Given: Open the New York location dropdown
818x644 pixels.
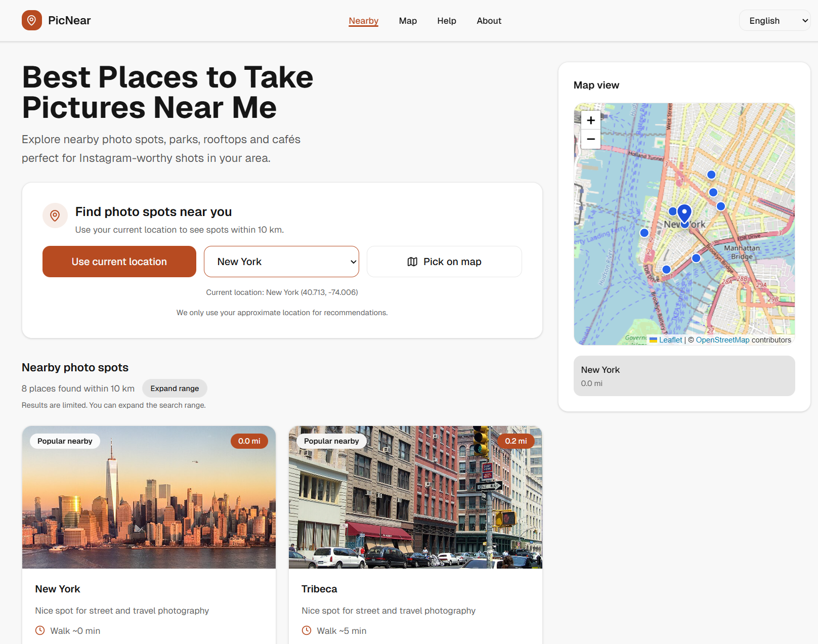Looking at the screenshot, I should 281,262.
